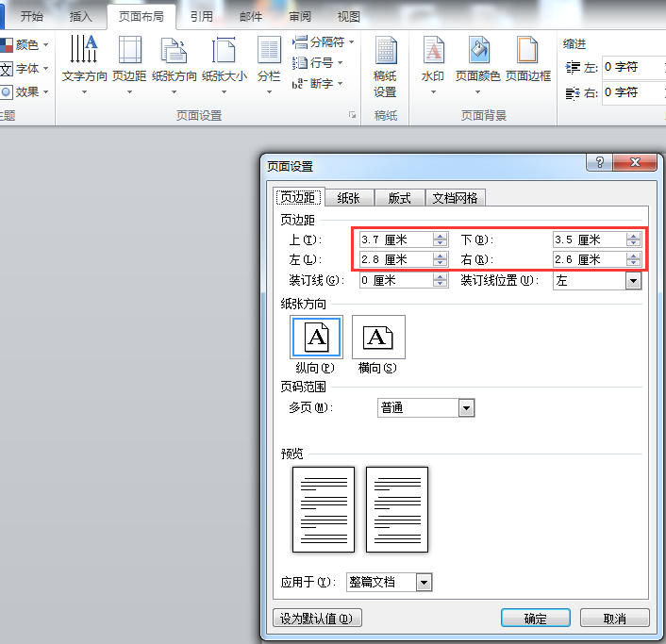Switch to the 邮件 ribbon tab
Viewport: 666px width, 644px height.
pyautogui.click(x=251, y=17)
